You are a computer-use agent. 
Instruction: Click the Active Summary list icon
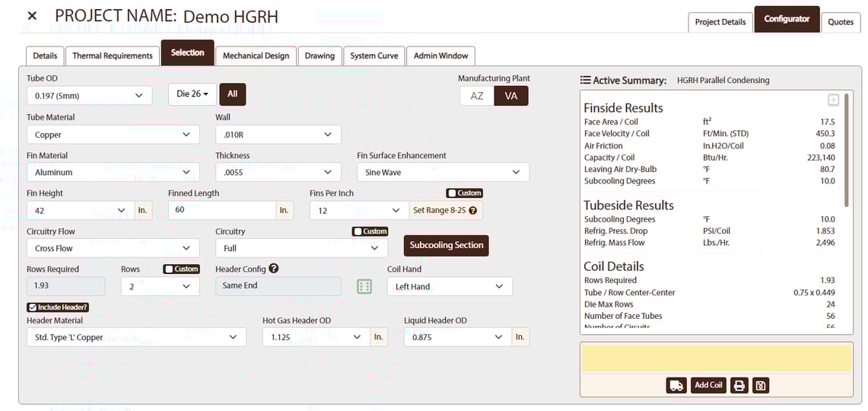point(585,80)
